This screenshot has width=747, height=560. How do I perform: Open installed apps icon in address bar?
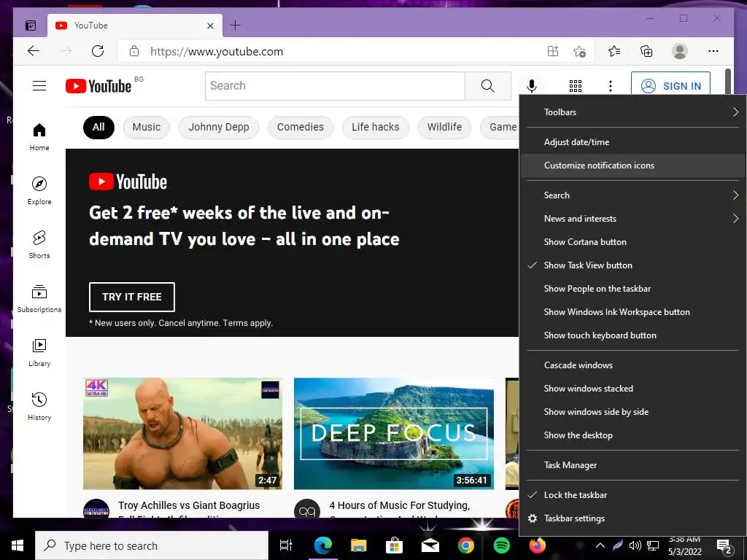tap(553, 51)
